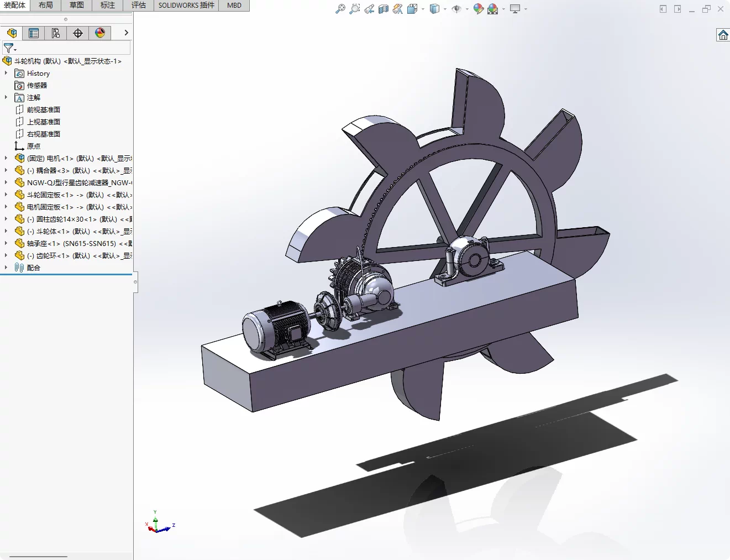Show more manager tabs with chevron

point(126,33)
